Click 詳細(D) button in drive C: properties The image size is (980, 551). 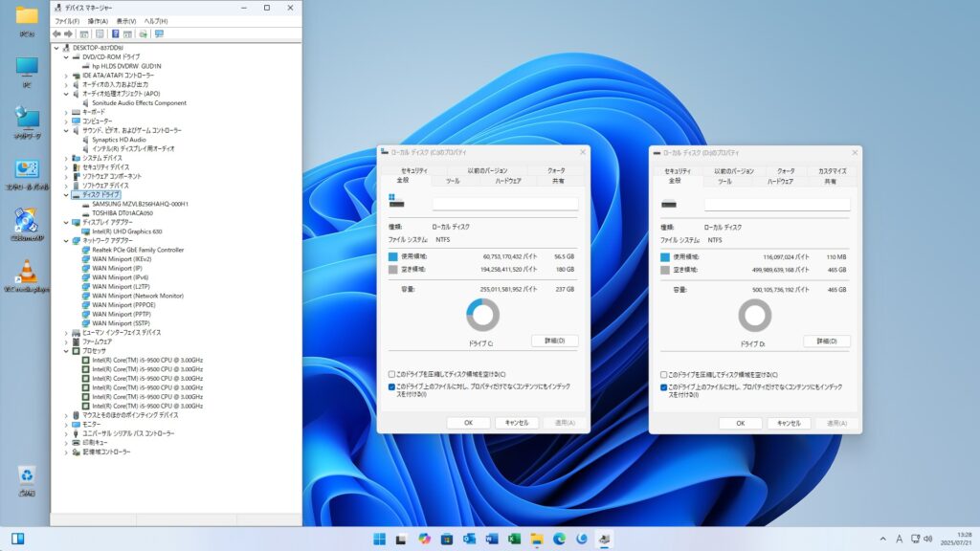click(x=555, y=341)
